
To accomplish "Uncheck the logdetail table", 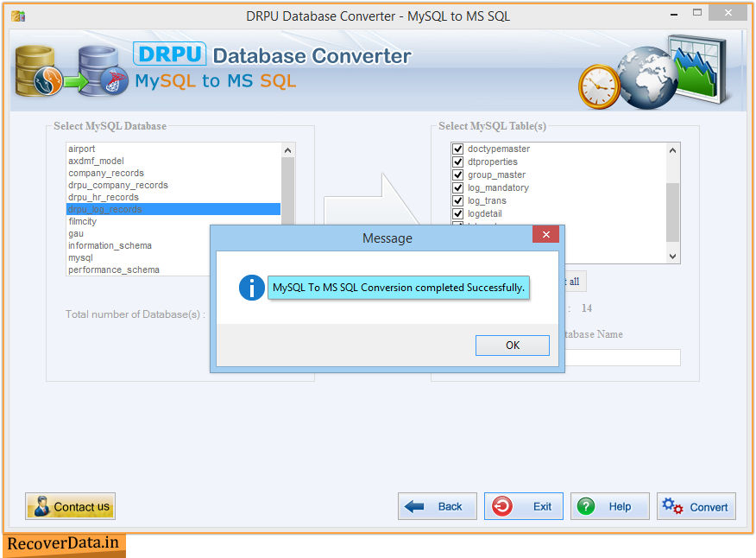I will (x=458, y=213).
